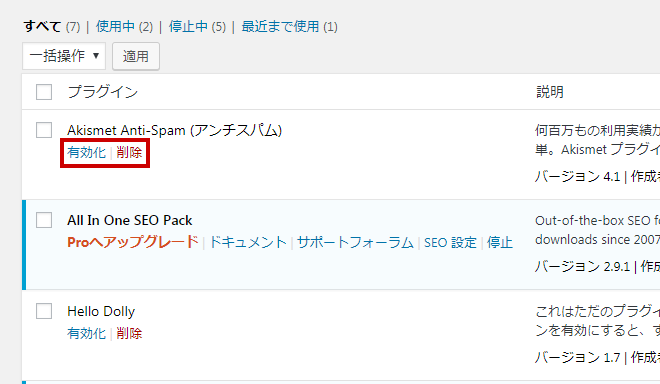This screenshot has width=660, height=384.
Task: Tick the Akismet Anti-Spam checkbox
Action: 44,130
